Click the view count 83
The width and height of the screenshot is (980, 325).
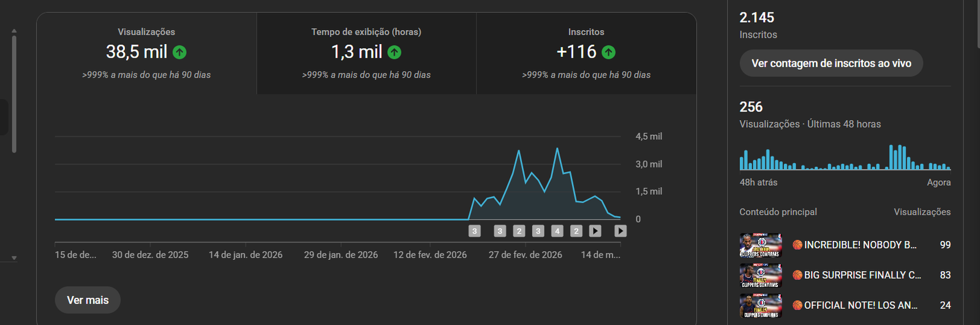coord(946,275)
